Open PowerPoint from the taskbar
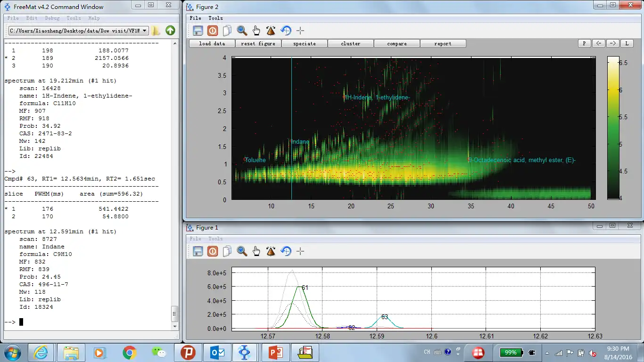The width and height of the screenshot is (644, 362). pyautogui.click(x=276, y=353)
